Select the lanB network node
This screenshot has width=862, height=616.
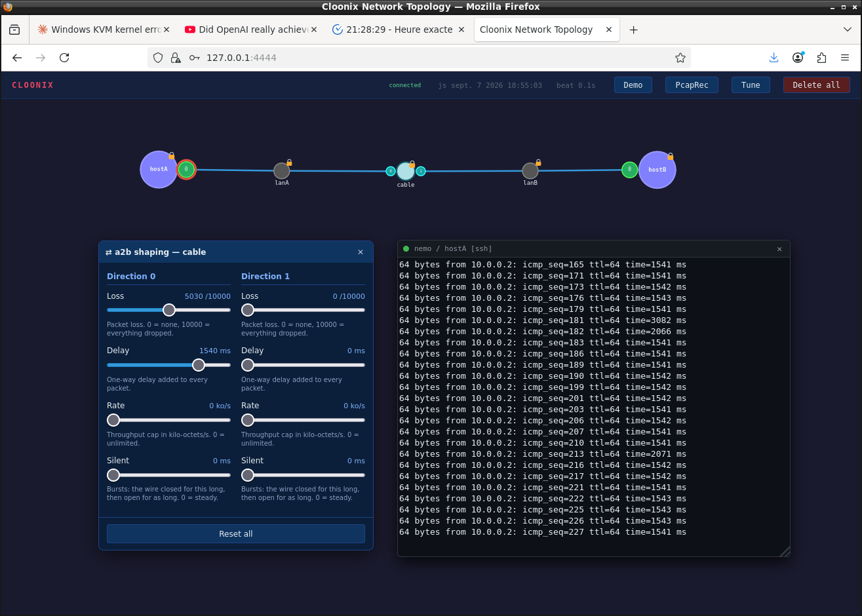click(530, 170)
